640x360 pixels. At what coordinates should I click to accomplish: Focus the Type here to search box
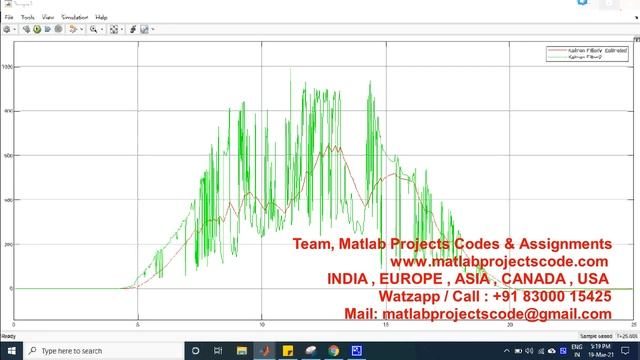point(104,351)
